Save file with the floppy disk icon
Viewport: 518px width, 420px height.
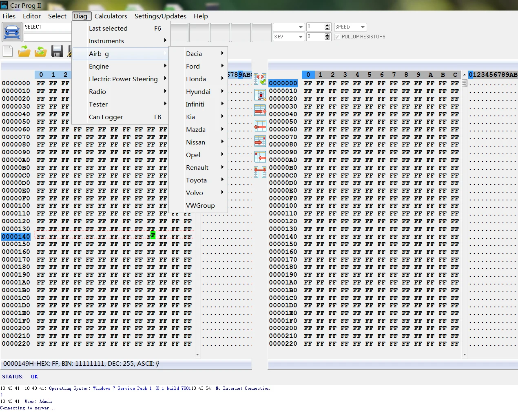pyautogui.click(x=57, y=51)
